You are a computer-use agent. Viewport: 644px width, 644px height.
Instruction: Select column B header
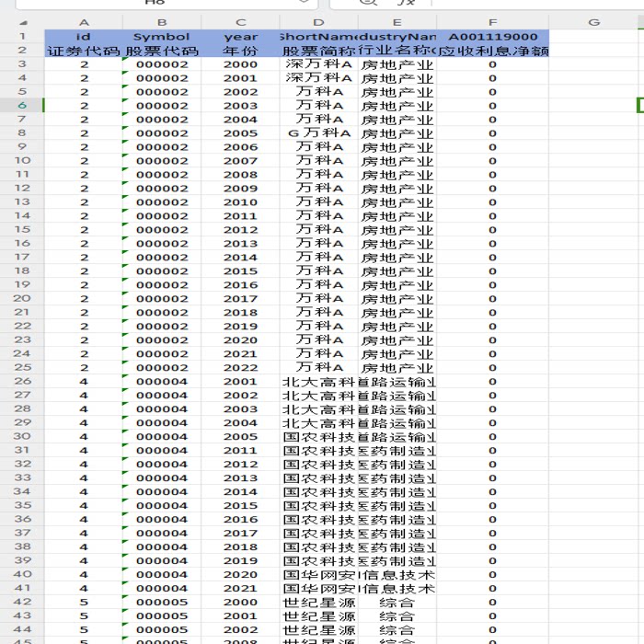tap(162, 23)
